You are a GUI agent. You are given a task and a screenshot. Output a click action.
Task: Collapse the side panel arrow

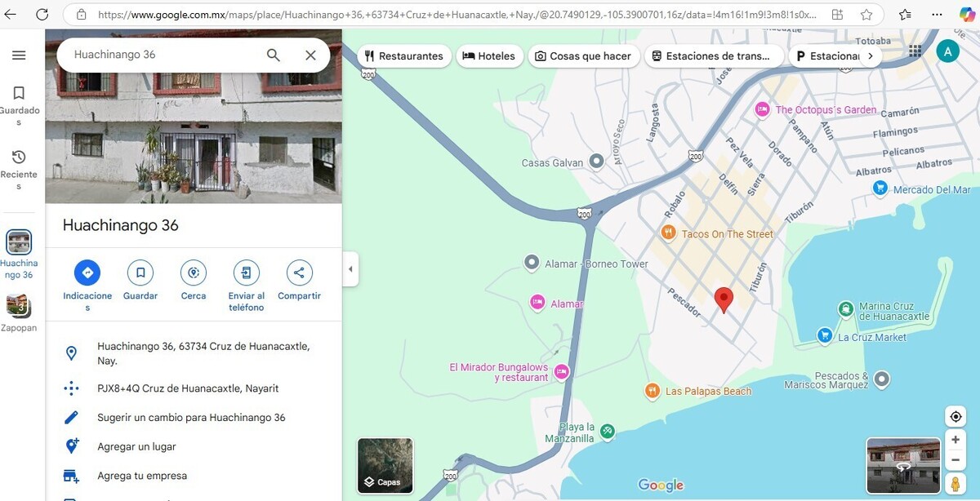(x=350, y=269)
